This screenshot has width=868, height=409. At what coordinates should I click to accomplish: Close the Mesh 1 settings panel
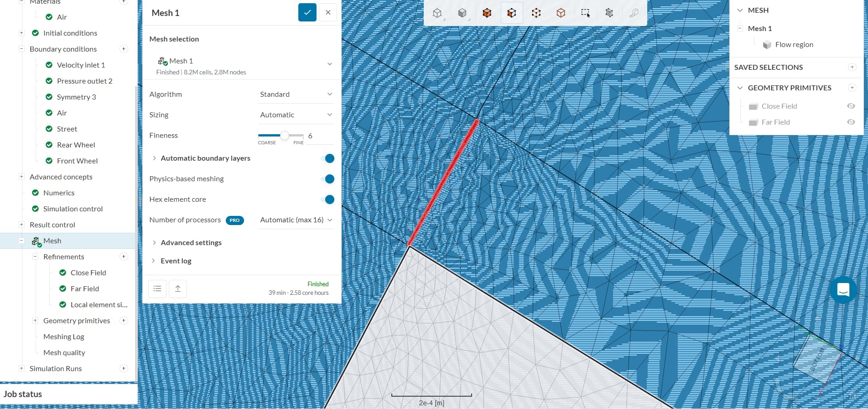[x=328, y=12]
